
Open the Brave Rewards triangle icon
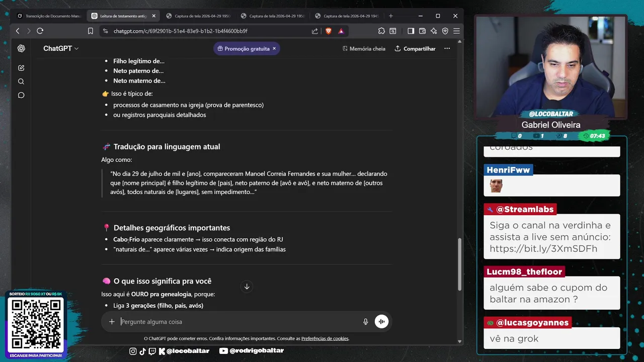click(x=341, y=31)
